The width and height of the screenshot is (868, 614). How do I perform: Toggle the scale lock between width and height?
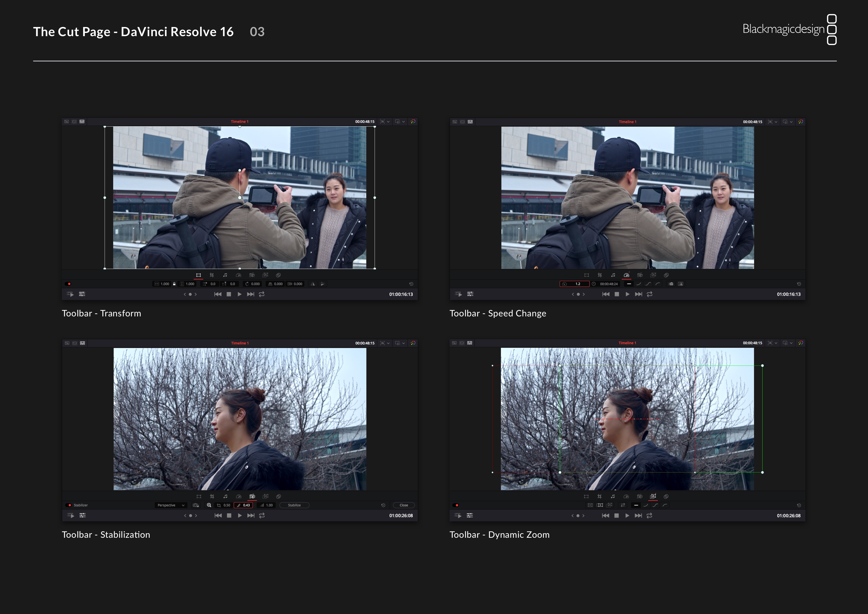click(174, 284)
